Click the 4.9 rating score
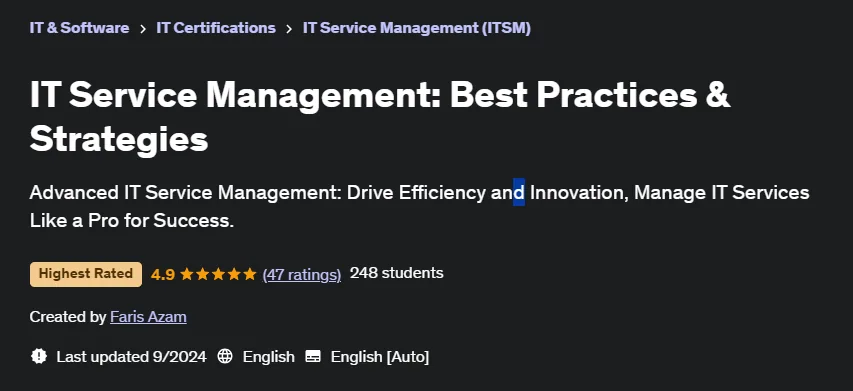Image resolution: width=853 pixels, height=391 pixels. coord(163,275)
